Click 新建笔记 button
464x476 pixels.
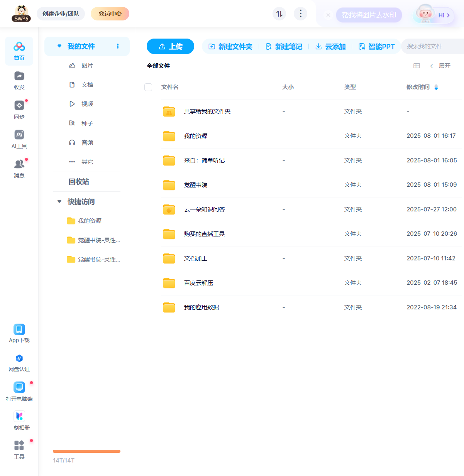(284, 47)
